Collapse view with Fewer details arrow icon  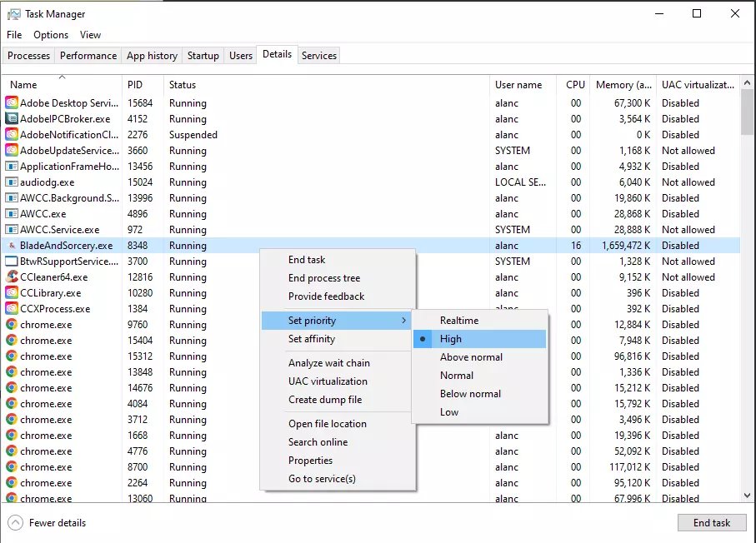pos(15,523)
